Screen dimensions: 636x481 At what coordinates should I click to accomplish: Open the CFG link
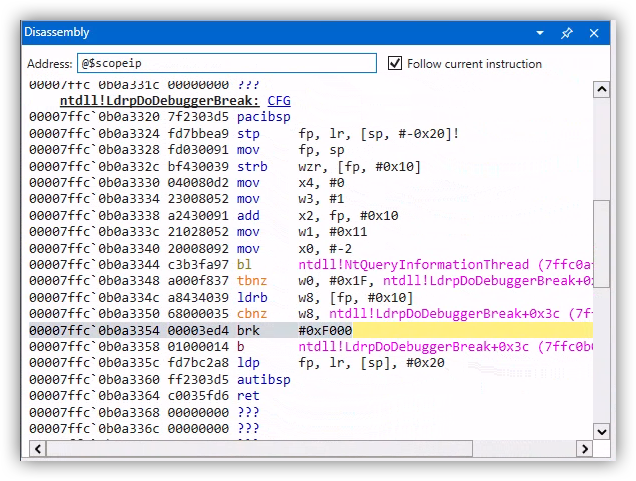coord(279,101)
